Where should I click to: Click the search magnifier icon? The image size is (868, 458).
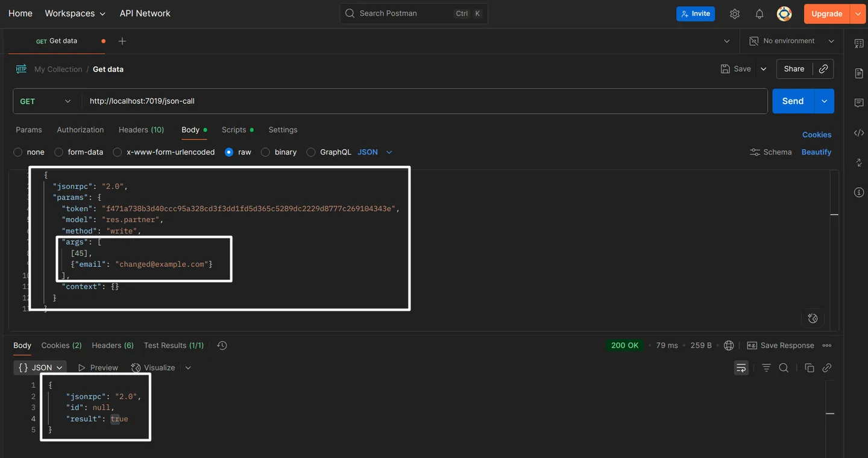350,13
